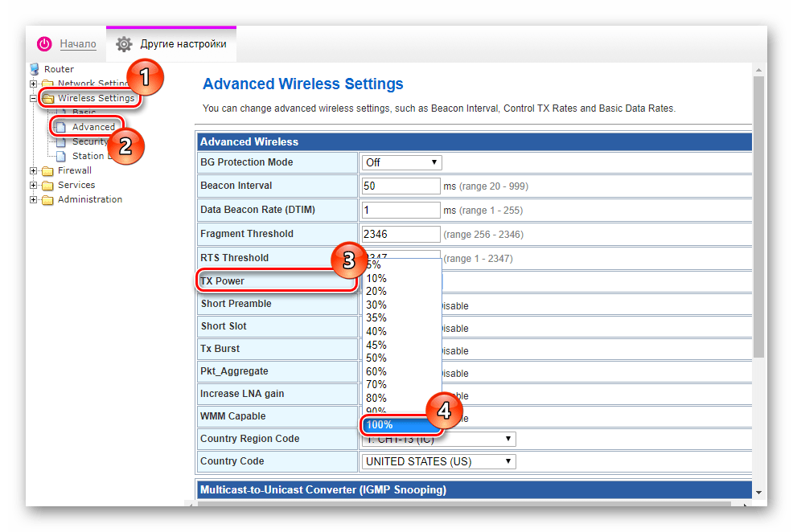Screen dimensions: 793x532
Task: Choose 10% in TX Power list
Action: pyautogui.click(x=401, y=278)
